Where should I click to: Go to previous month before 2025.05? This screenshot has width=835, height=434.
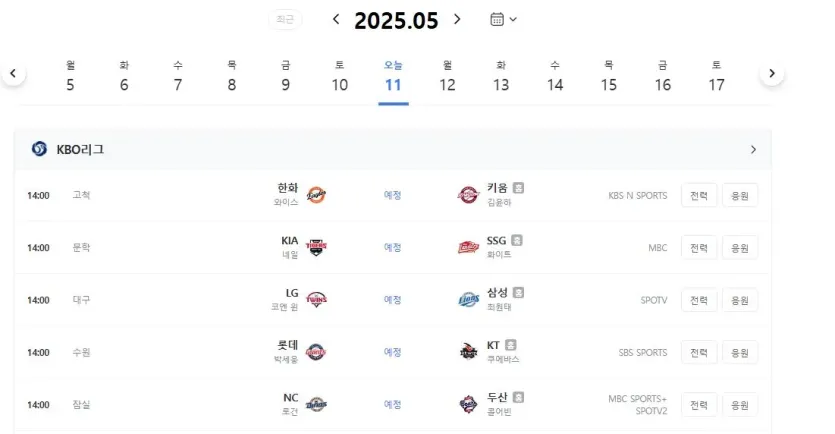[x=336, y=19]
